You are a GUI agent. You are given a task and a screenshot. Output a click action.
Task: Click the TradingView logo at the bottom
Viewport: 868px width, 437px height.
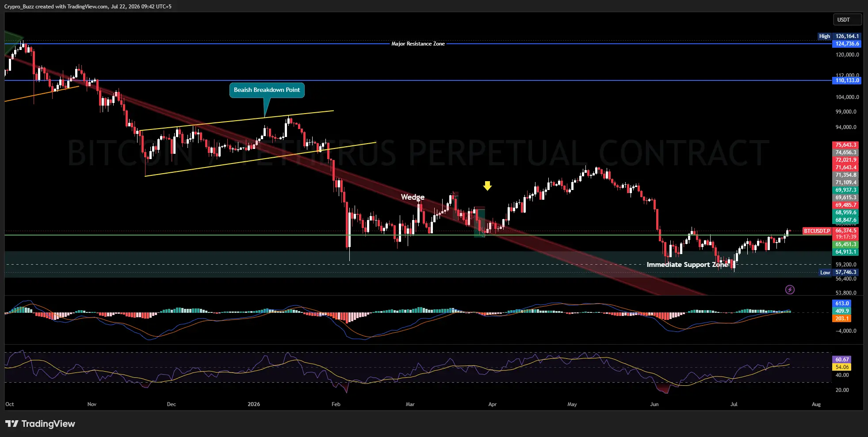pyautogui.click(x=40, y=424)
